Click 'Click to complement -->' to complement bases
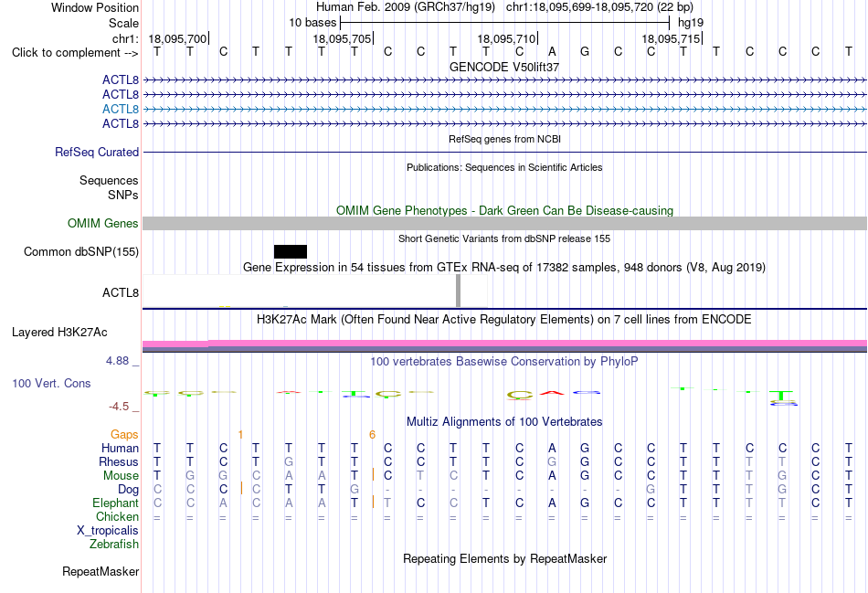 click(x=75, y=53)
